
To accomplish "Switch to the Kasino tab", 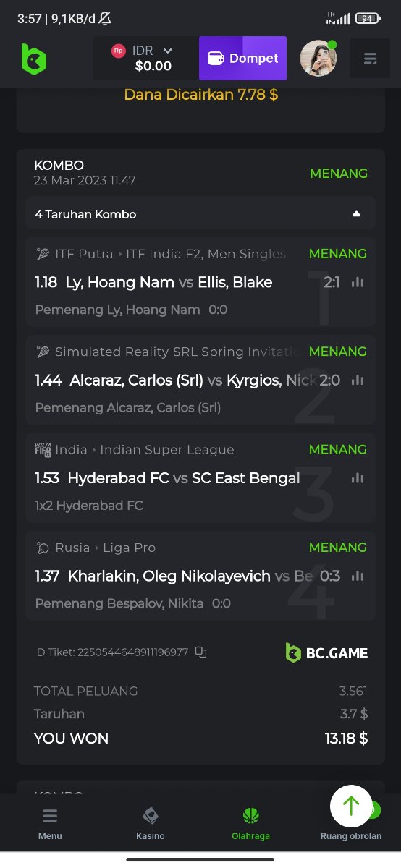I will click(x=151, y=823).
